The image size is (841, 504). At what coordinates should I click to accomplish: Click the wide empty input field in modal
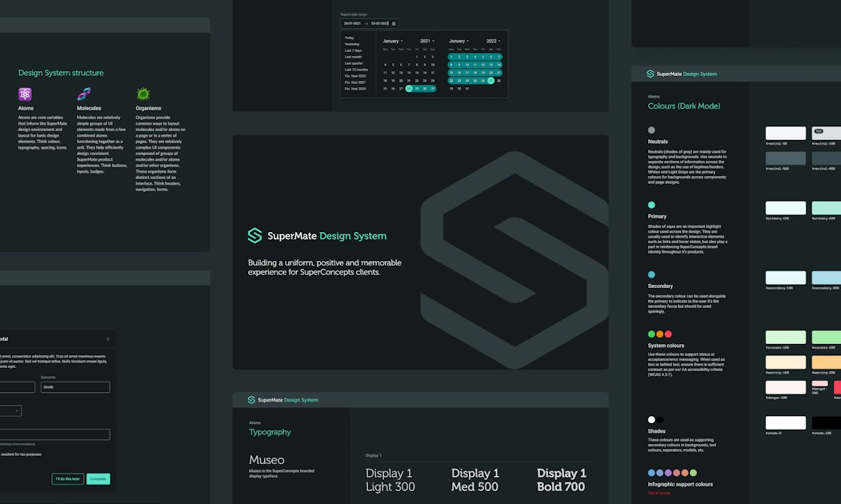point(54,434)
